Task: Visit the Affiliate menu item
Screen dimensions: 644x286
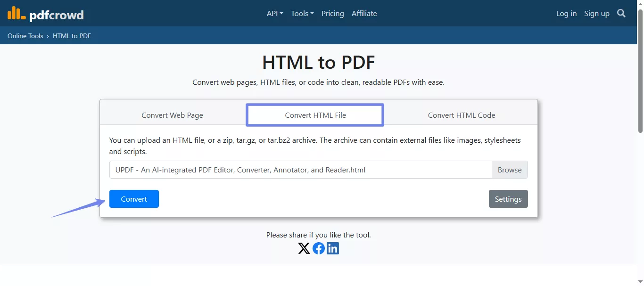Action: (364, 13)
